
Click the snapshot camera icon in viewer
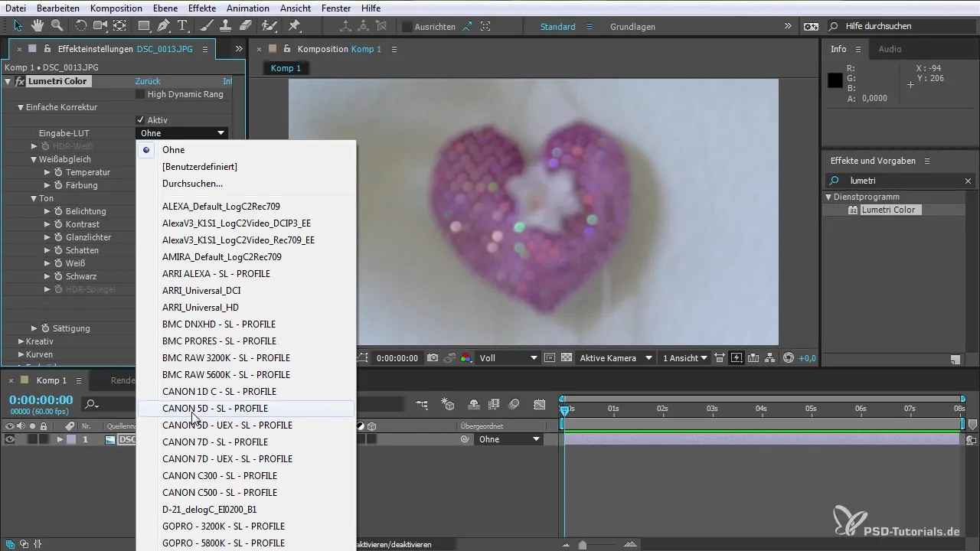[x=433, y=358]
